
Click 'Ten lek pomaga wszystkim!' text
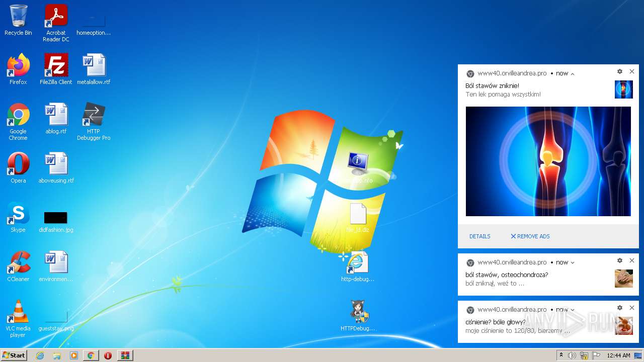503,95
